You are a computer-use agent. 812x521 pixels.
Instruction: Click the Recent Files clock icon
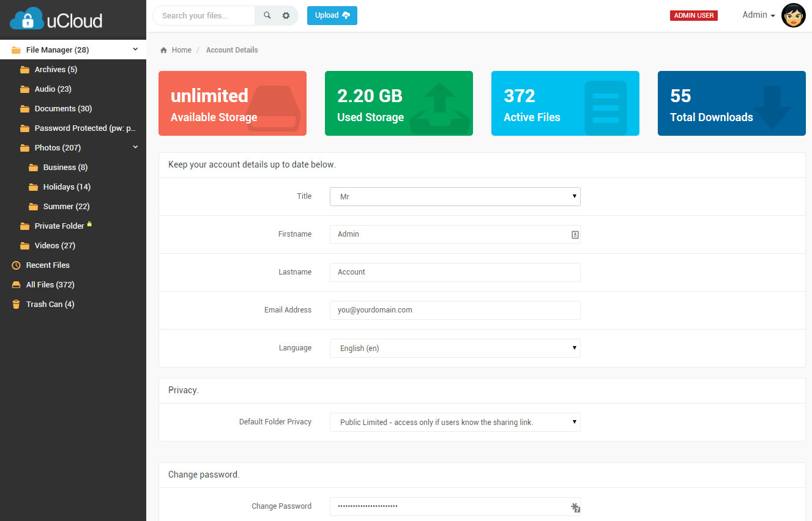(x=17, y=265)
